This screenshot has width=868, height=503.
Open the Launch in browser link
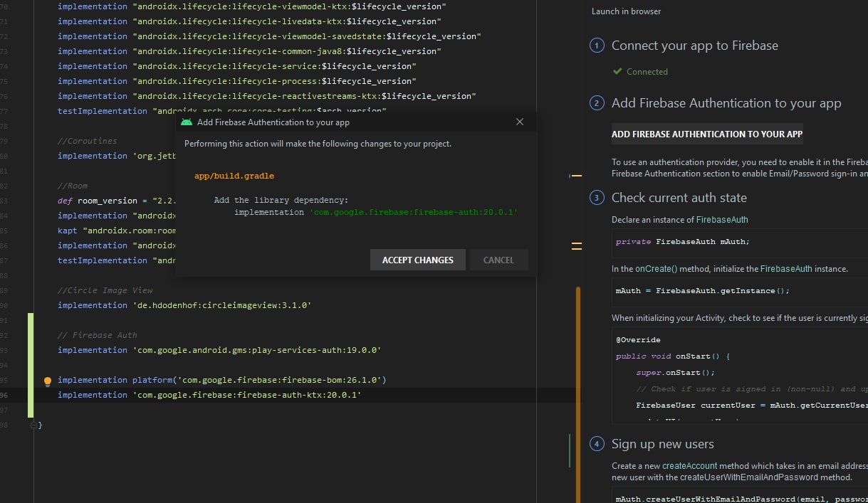pos(626,11)
